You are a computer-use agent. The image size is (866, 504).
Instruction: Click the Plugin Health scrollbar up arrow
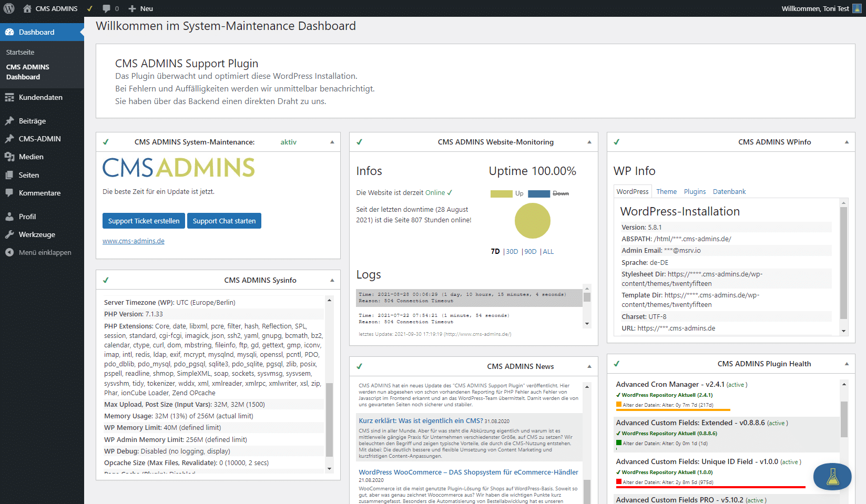844,384
